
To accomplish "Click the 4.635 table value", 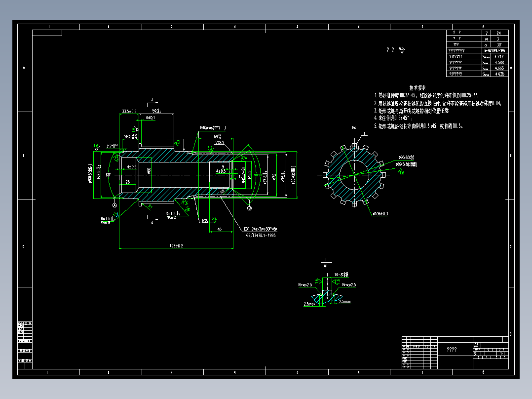I will [499, 74].
